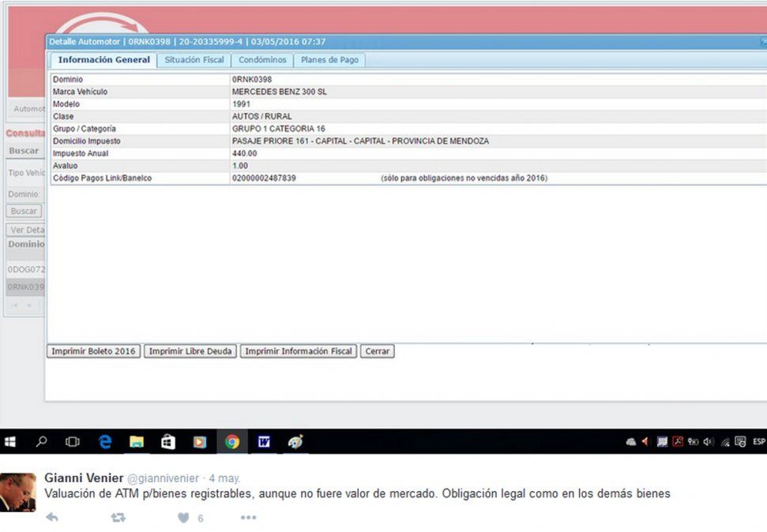The image size is (767, 532).
Task: Open Task View from the taskbar
Action: click(x=73, y=442)
